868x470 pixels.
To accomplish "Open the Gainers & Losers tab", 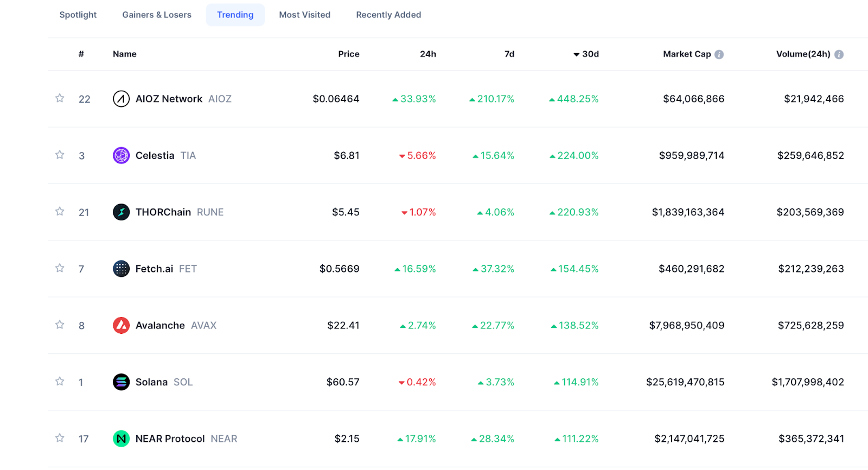I will (x=157, y=15).
